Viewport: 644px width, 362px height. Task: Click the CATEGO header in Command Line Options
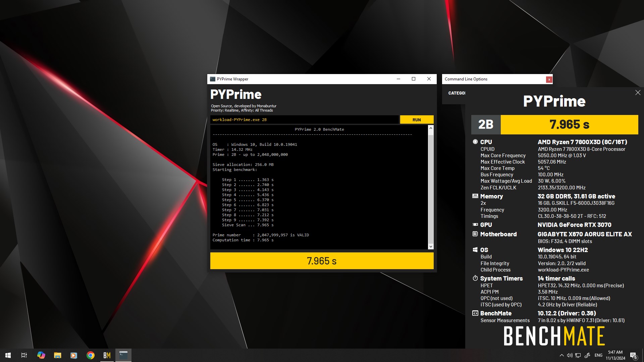point(457,93)
